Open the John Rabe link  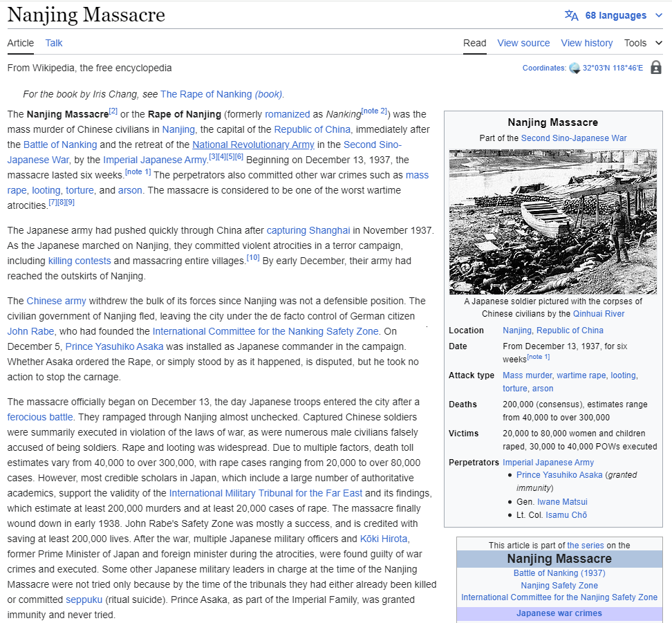click(x=30, y=331)
